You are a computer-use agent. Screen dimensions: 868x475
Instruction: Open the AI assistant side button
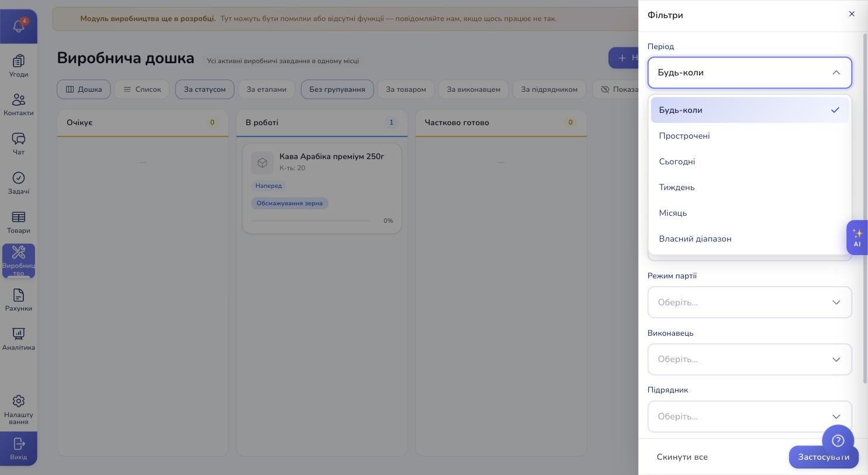(x=857, y=237)
